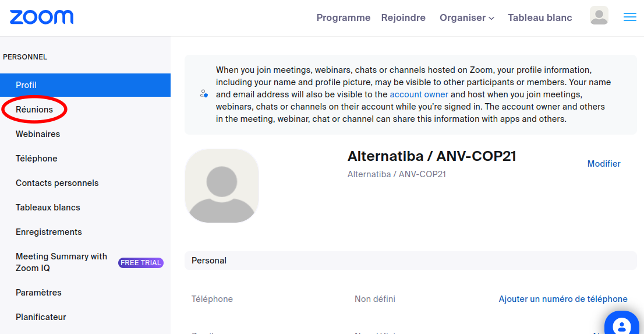Open Tableau blanc from header
The height and width of the screenshot is (334, 644).
click(x=540, y=17)
